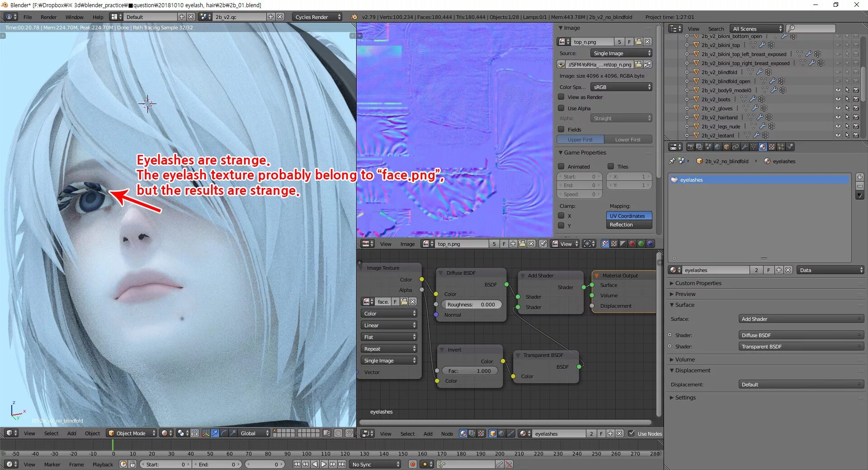Viewport: 868px width, 470px height.
Task: Select the Lower First button
Action: click(x=628, y=140)
